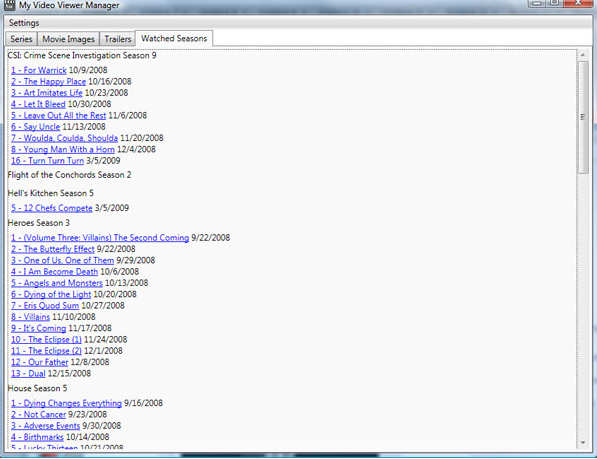Open episode '11 - The Eclipse (2)'
The image size is (597, 459).
(46, 351)
